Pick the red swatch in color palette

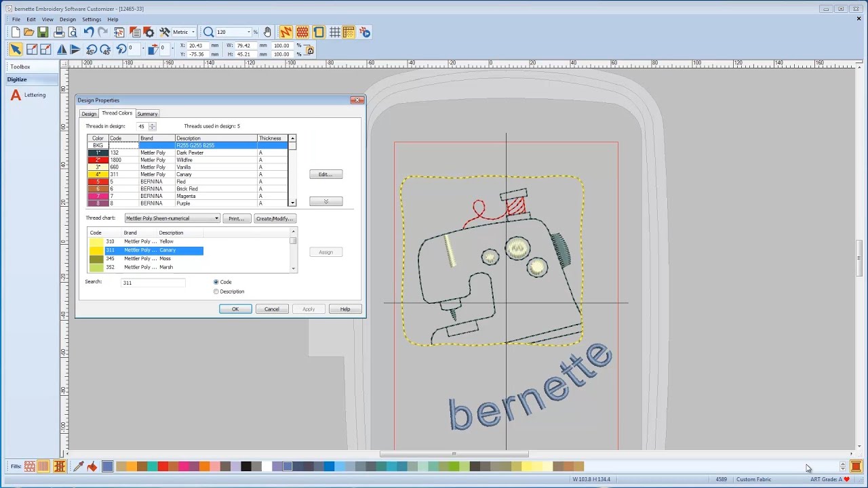[x=163, y=466]
